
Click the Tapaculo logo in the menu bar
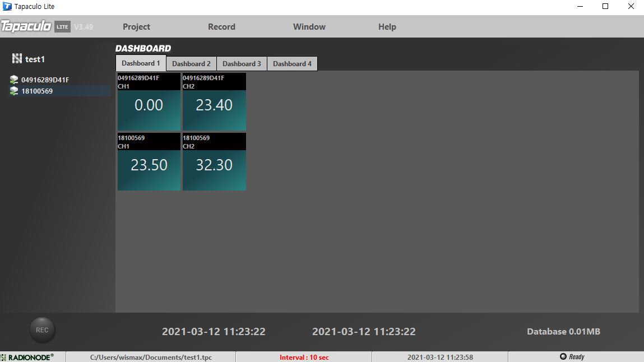pyautogui.click(x=26, y=26)
